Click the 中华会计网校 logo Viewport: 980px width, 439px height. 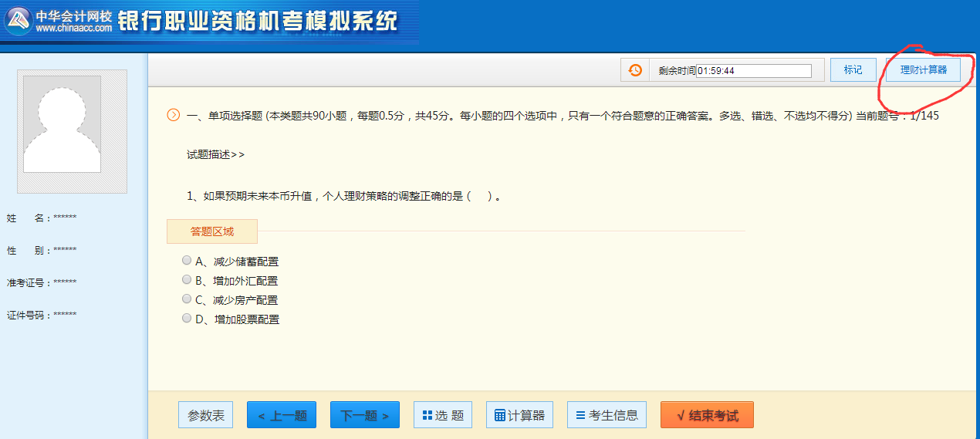click(x=59, y=21)
